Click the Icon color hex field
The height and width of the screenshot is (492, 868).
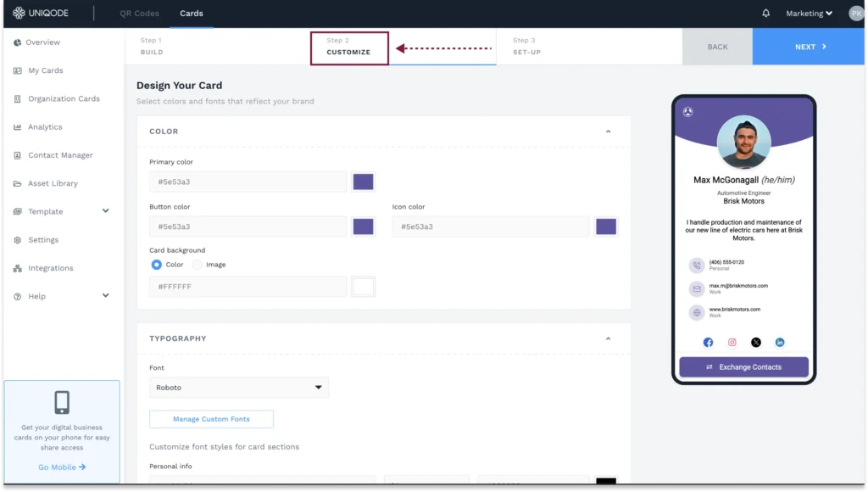pos(491,227)
